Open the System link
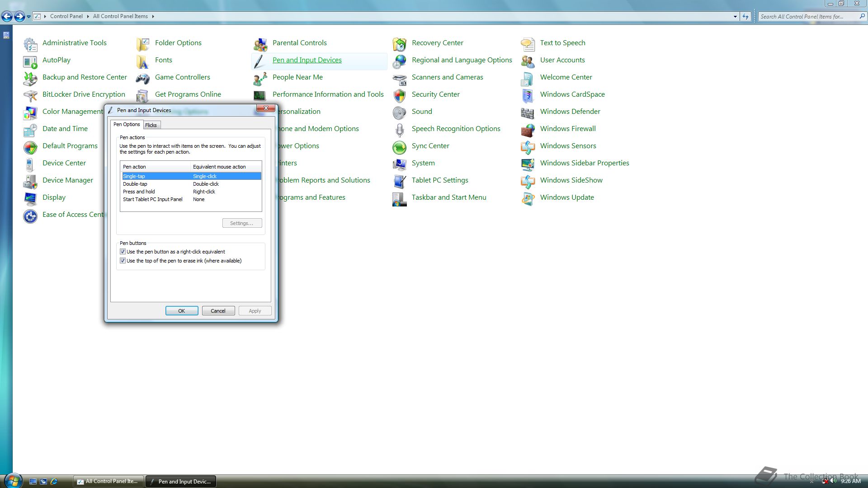The height and width of the screenshot is (488, 868). pos(423,163)
